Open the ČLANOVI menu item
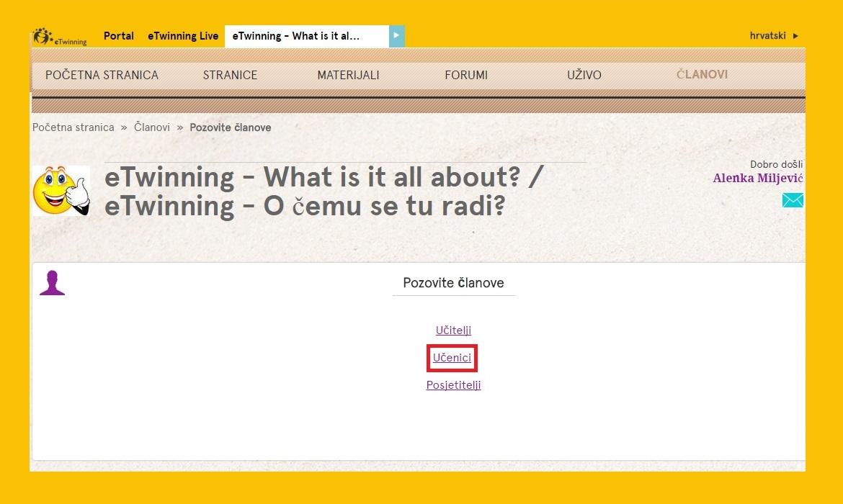 [702, 74]
